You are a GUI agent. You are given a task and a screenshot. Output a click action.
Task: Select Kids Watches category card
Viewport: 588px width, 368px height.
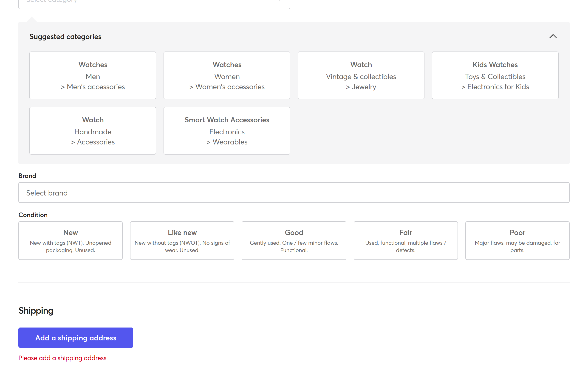click(x=495, y=75)
